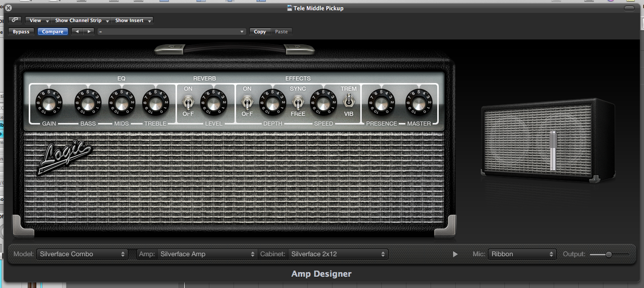Open the Mic dropdown Ribbon
The height and width of the screenshot is (288, 644).
pyautogui.click(x=522, y=254)
